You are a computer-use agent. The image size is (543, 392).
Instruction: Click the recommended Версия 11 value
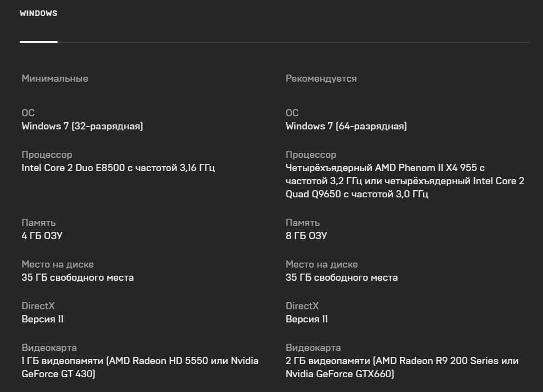click(307, 319)
